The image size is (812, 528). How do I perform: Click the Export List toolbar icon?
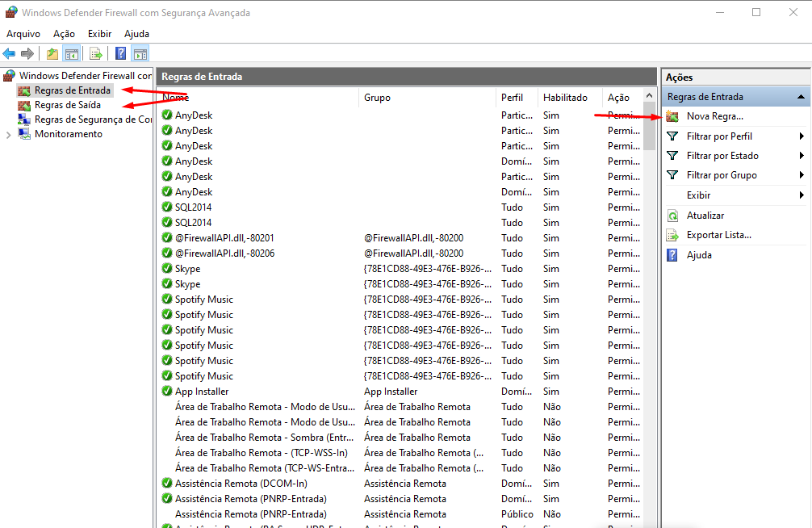coord(95,53)
